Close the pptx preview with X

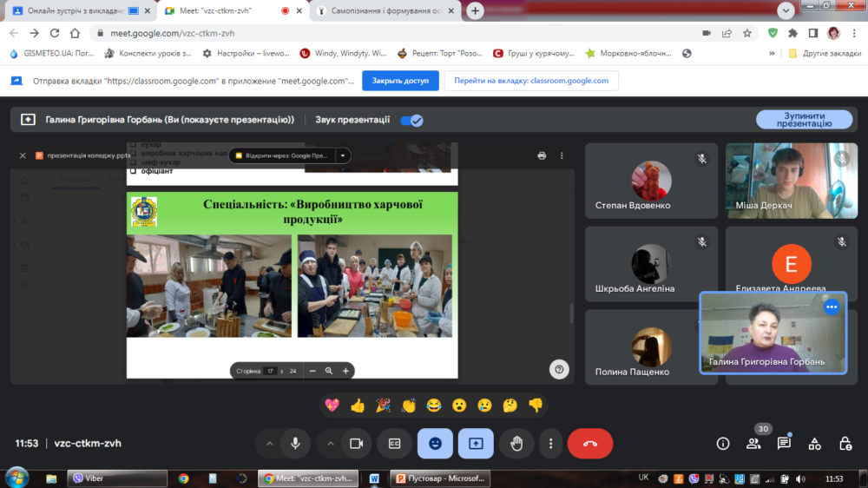(23, 155)
